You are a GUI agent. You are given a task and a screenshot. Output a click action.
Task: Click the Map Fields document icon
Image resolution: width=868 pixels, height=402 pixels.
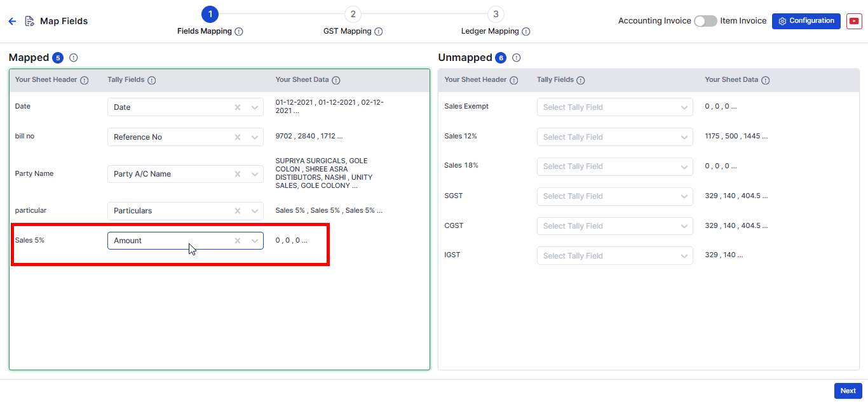[x=29, y=21]
